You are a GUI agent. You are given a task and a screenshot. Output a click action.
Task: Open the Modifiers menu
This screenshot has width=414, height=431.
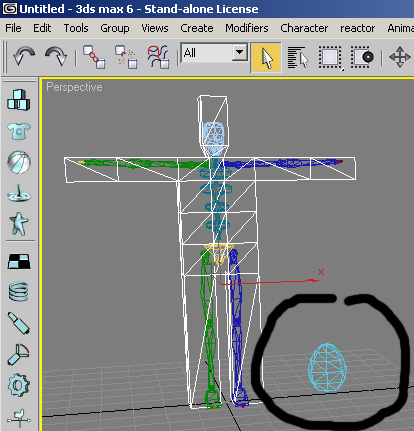[247, 28]
